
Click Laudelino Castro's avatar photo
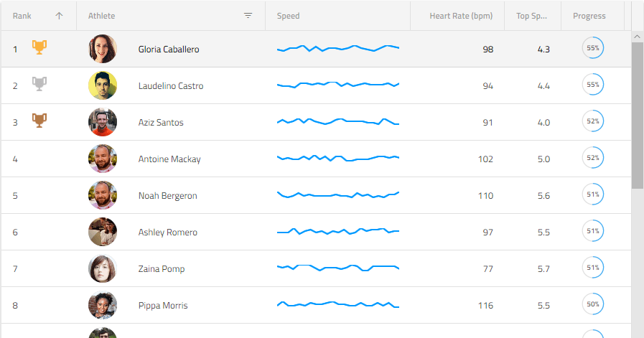pos(103,86)
